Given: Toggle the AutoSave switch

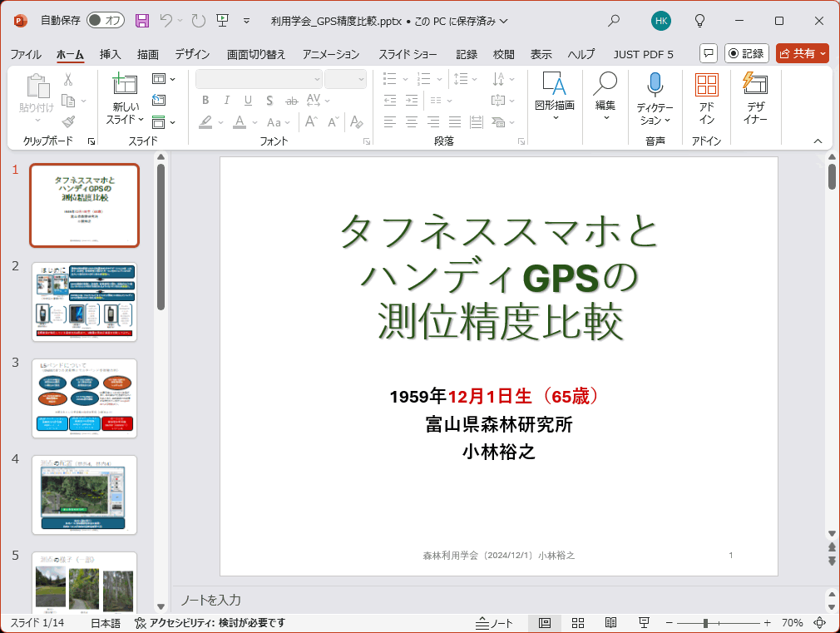Looking at the screenshot, I should point(106,21).
